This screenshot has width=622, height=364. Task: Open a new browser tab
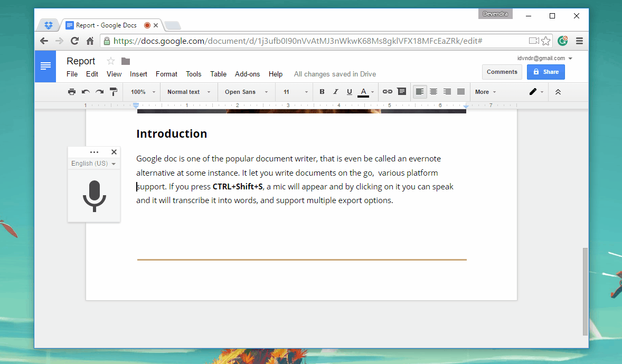click(173, 26)
